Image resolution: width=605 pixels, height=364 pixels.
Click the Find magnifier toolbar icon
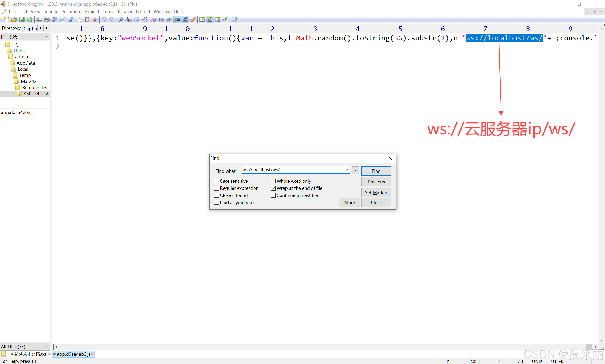[x=121, y=20]
